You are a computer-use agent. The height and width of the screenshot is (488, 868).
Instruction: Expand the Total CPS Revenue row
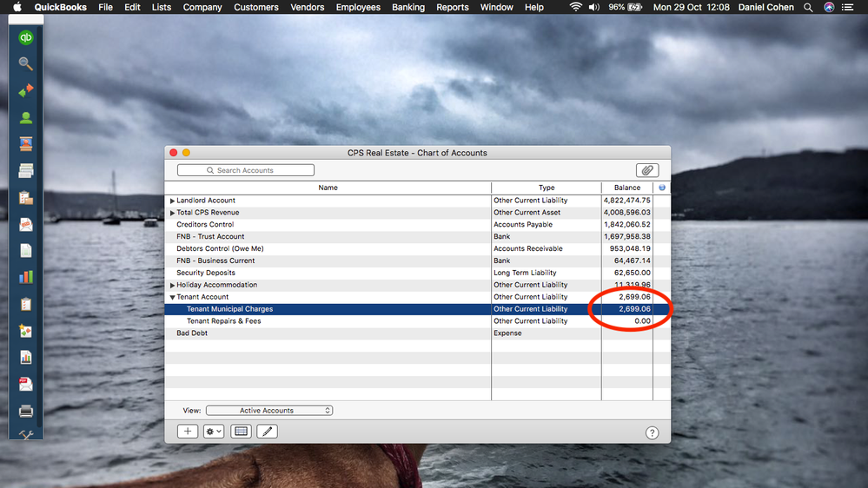point(172,213)
